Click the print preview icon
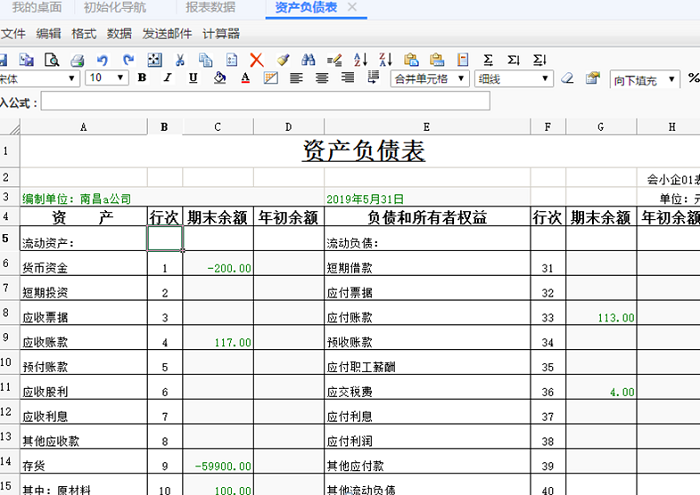Viewport: 700px width, 495px height. [51, 60]
